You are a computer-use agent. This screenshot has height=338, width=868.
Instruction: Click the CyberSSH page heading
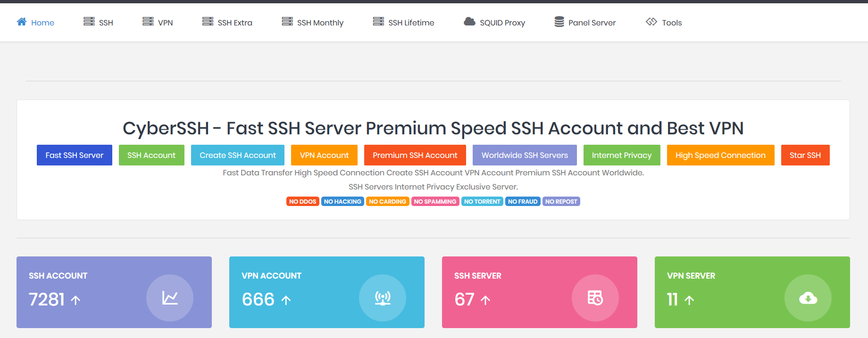[x=433, y=128]
